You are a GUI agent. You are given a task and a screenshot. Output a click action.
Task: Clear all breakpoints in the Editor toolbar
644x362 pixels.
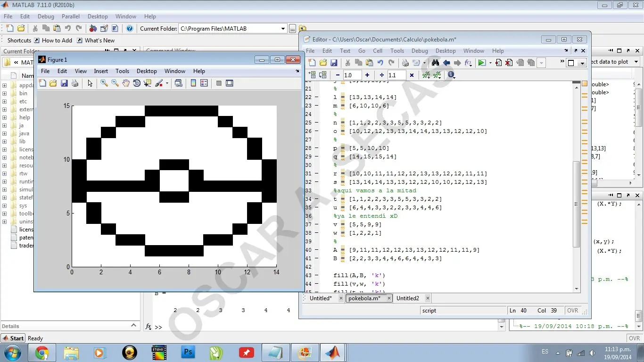coord(509,63)
